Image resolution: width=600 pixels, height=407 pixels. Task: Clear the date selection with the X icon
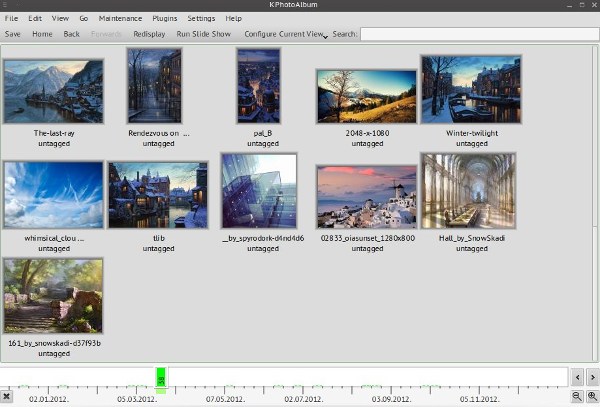[x=6, y=396]
